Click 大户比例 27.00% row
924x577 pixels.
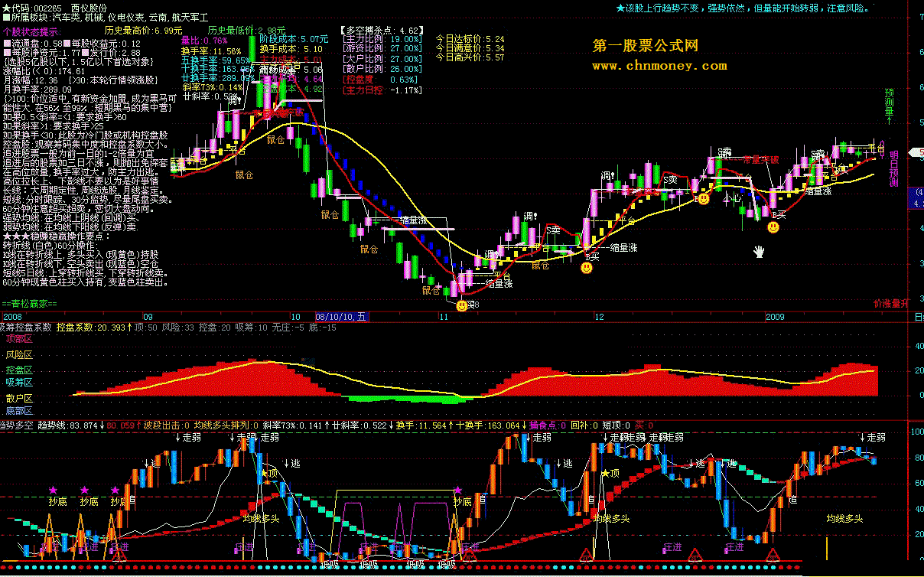[x=382, y=59]
